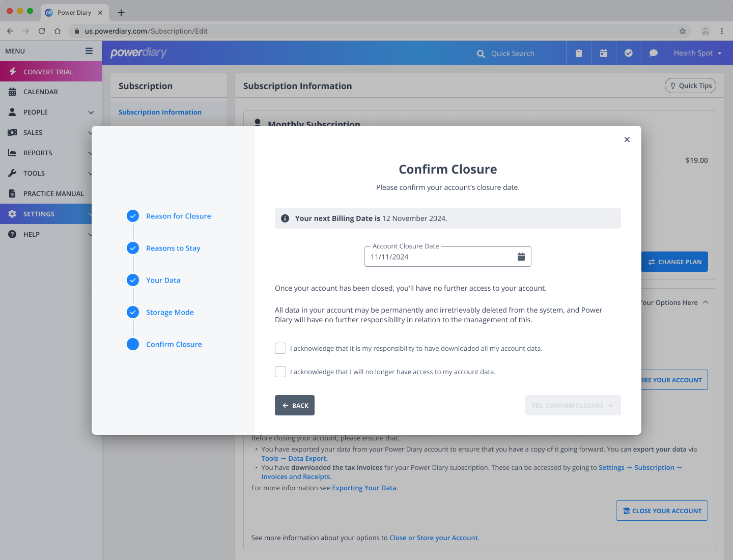Screen dimensions: 733x560
Task: Bookmark page with the star icon
Action: tap(683, 31)
